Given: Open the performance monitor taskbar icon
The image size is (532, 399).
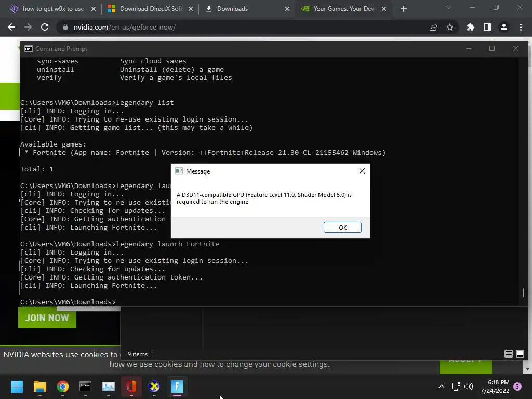Looking at the screenshot, I should 108,387.
